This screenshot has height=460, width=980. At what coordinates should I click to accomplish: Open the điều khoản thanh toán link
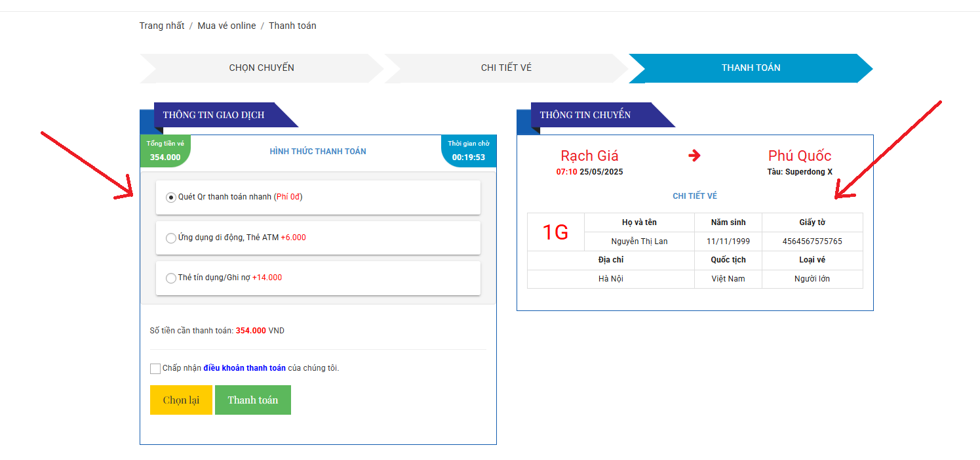point(245,368)
